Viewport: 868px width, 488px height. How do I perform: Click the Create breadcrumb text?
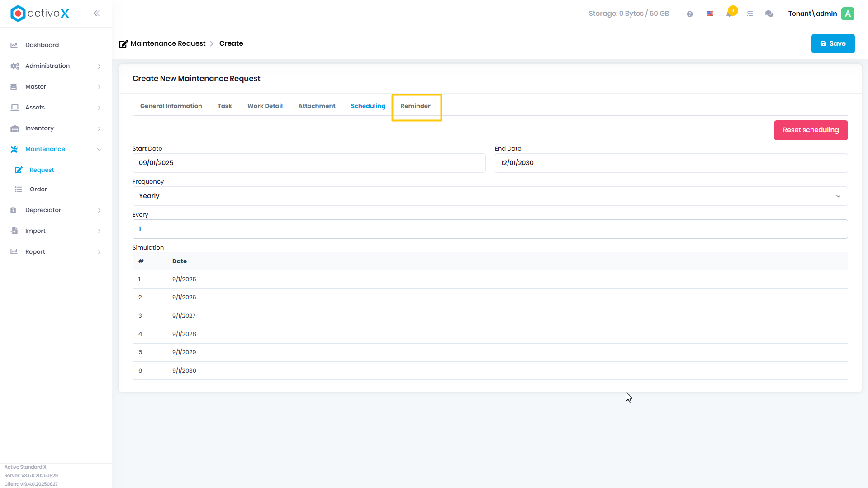(x=231, y=43)
